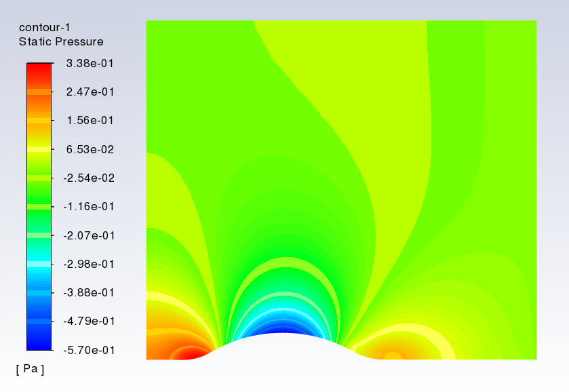The height and width of the screenshot is (392, 569).
Task: Click the -5.70e-01 minimum legend value
Action: (88, 350)
